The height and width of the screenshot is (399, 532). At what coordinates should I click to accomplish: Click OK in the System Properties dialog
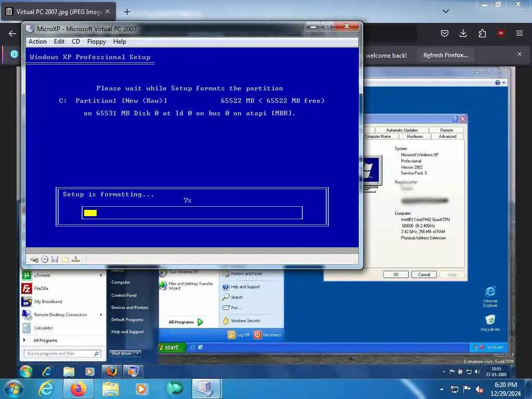[x=396, y=274]
